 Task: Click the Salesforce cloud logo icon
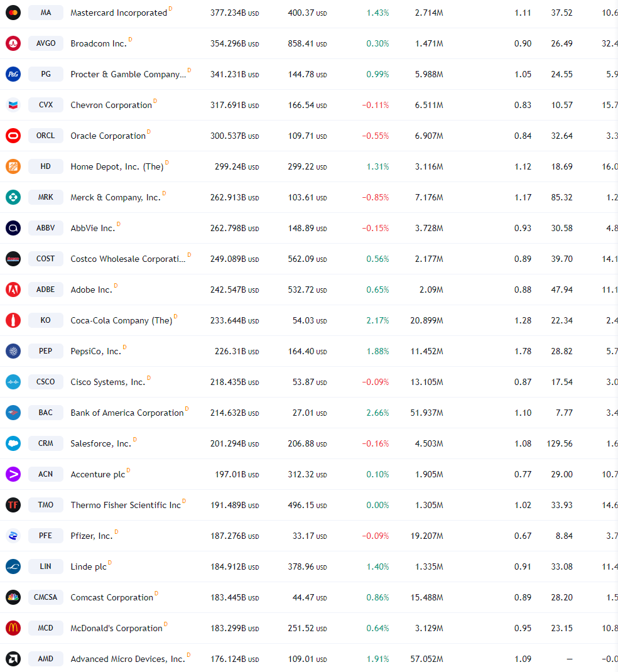(13, 443)
